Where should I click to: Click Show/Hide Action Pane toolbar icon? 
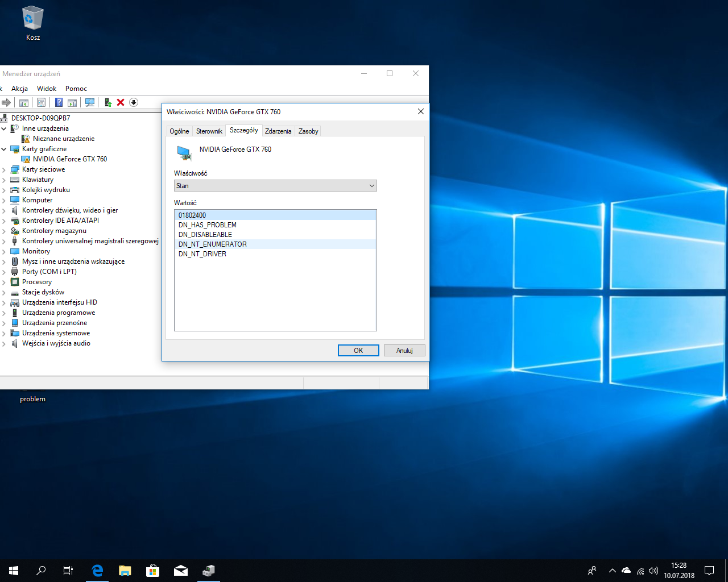[x=72, y=102]
